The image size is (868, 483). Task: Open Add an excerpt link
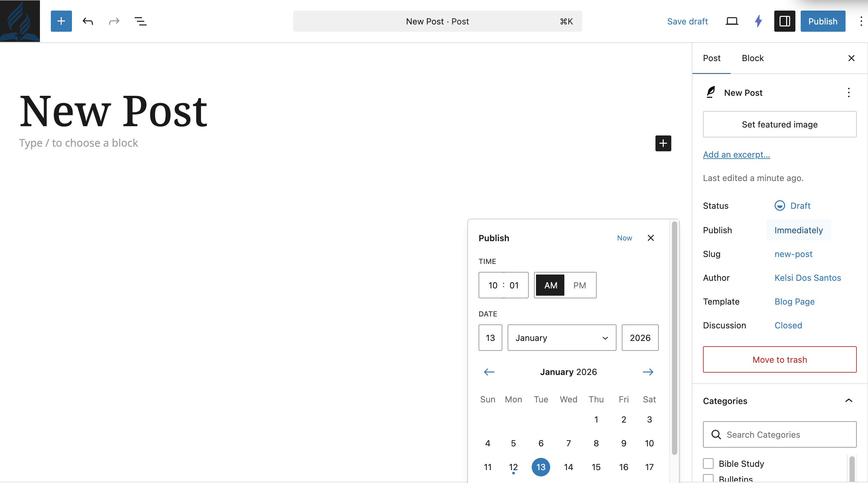[736, 155]
